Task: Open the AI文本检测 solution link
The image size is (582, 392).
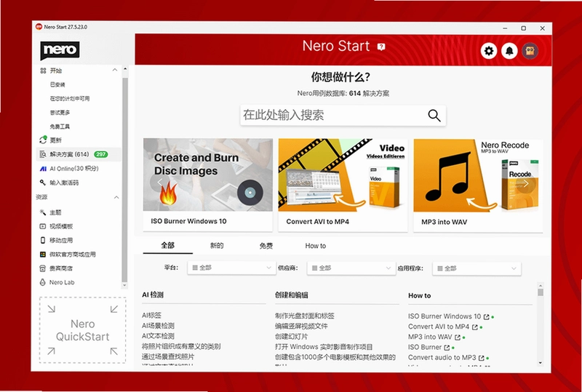Action: point(158,336)
